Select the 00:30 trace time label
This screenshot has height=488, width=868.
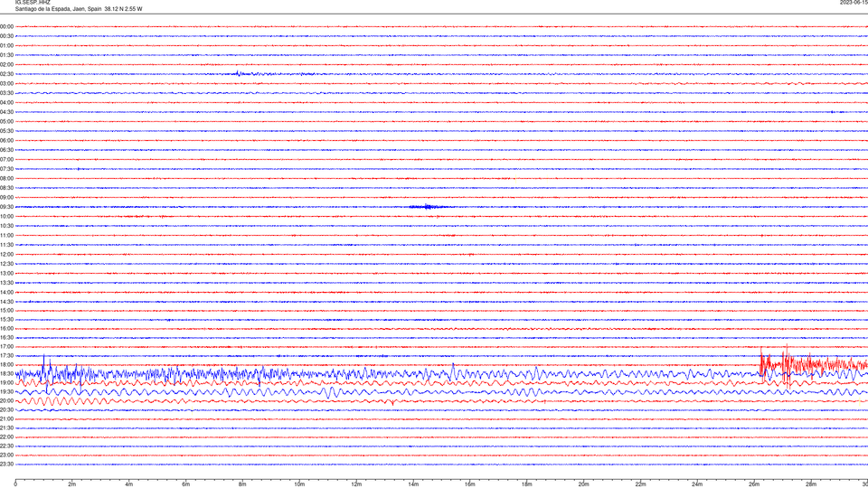6,36
